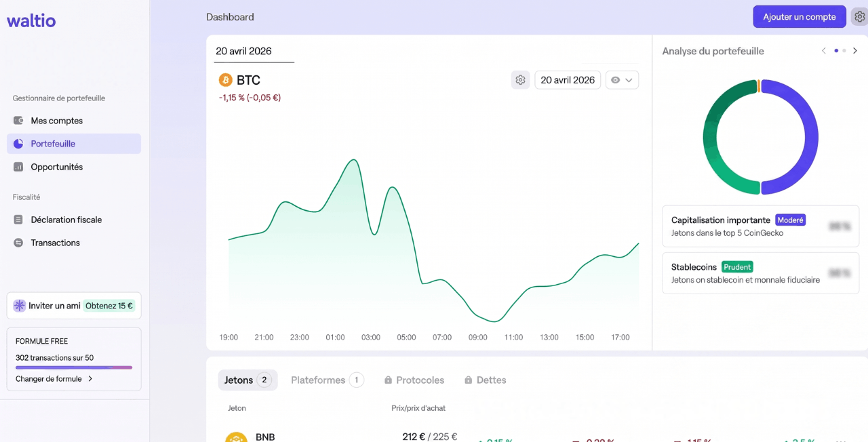
Task: Click the Opportunités bar chart icon
Action: point(18,167)
